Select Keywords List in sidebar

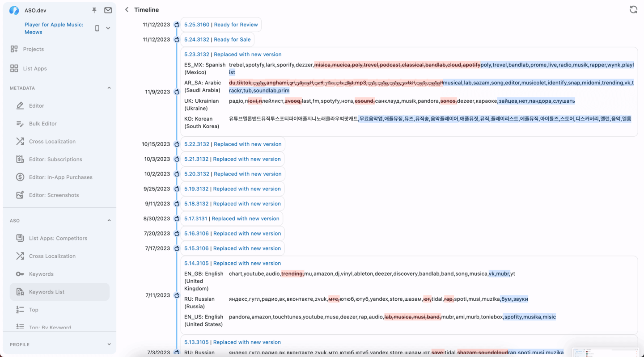click(59, 292)
